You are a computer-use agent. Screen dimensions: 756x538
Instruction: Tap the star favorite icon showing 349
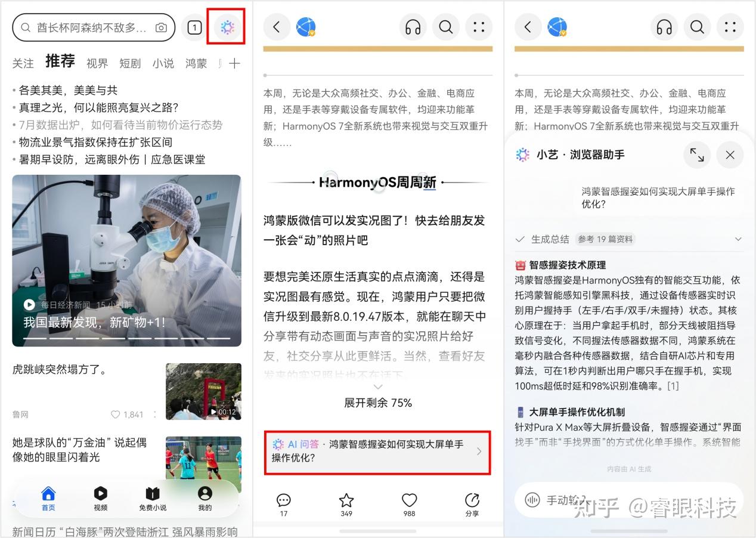point(346,504)
